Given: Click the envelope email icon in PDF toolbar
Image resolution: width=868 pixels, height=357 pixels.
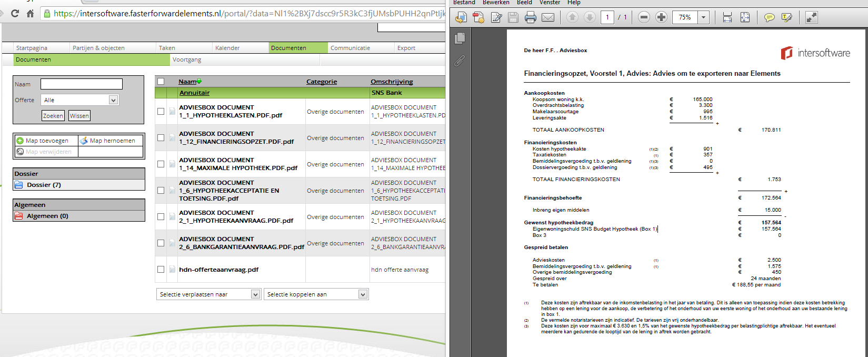Looking at the screenshot, I should [x=548, y=17].
